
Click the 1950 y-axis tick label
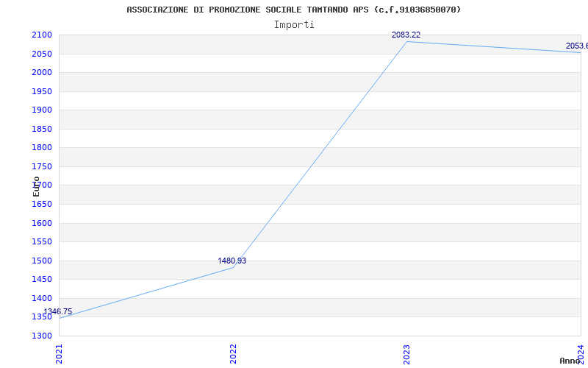click(42, 91)
